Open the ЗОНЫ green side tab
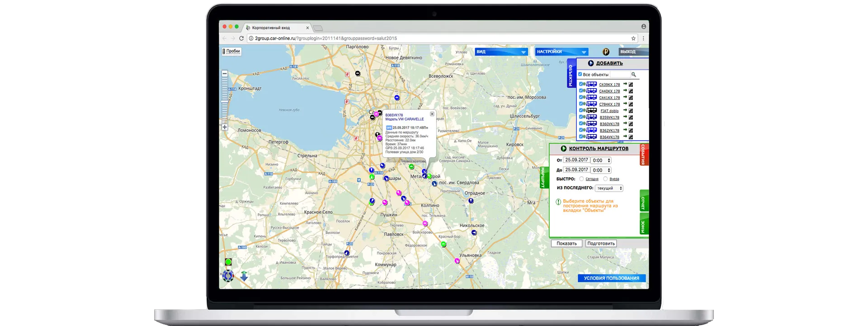Viewport: 868px width, 326px height. [x=644, y=225]
